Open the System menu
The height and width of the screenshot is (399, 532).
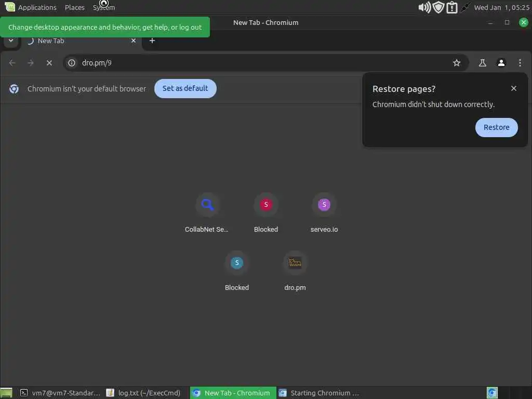coord(104,7)
